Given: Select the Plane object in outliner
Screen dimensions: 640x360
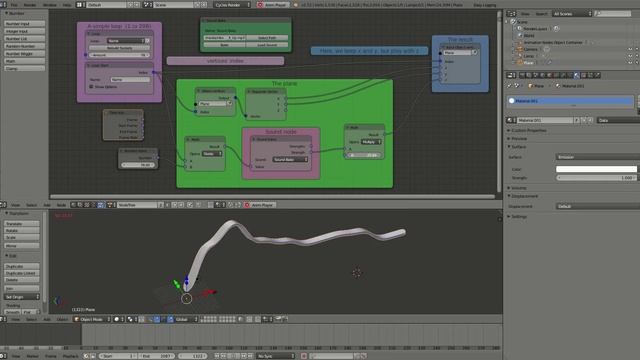Looking at the screenshot, I should 529,62.
